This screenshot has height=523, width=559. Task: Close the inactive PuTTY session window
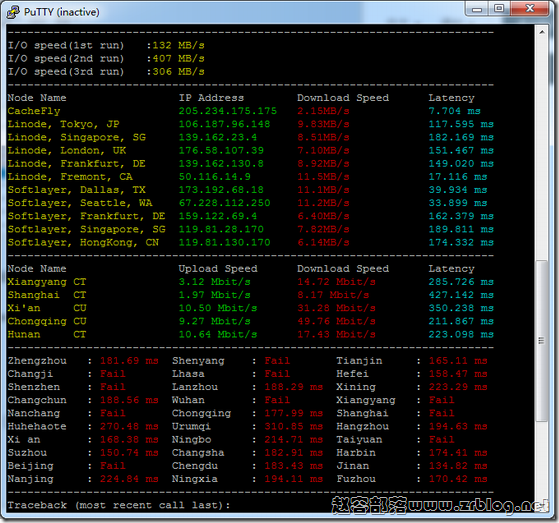tap(530, 9)
